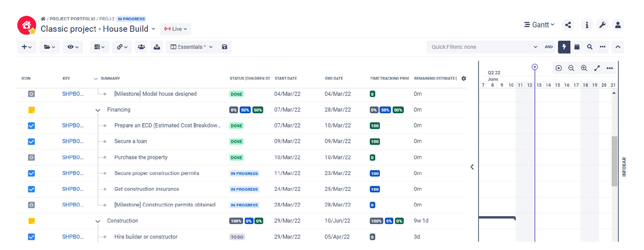Open column settings gear icon

(x=464, y=79)
